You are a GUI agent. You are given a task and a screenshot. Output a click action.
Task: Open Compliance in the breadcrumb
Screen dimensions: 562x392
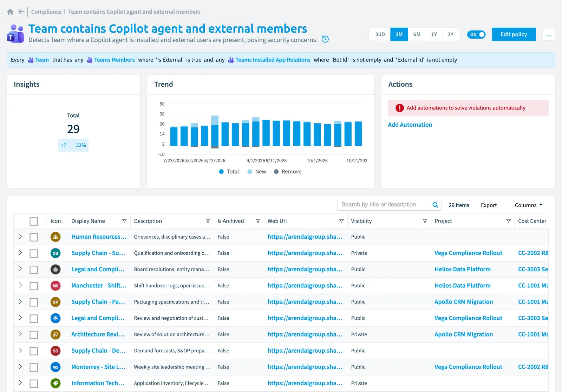pos(46,12)
